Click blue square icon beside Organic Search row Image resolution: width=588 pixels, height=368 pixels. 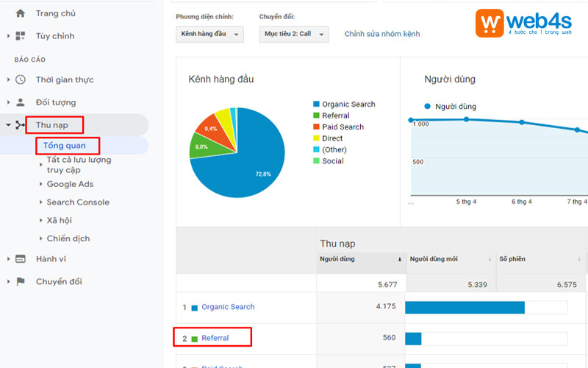[194, 308]
